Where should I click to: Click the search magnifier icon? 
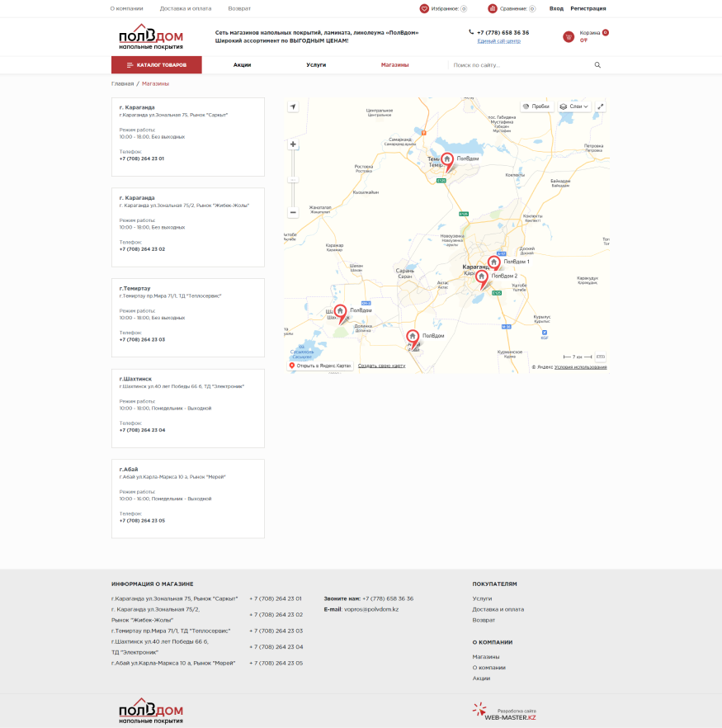(597, 65)
